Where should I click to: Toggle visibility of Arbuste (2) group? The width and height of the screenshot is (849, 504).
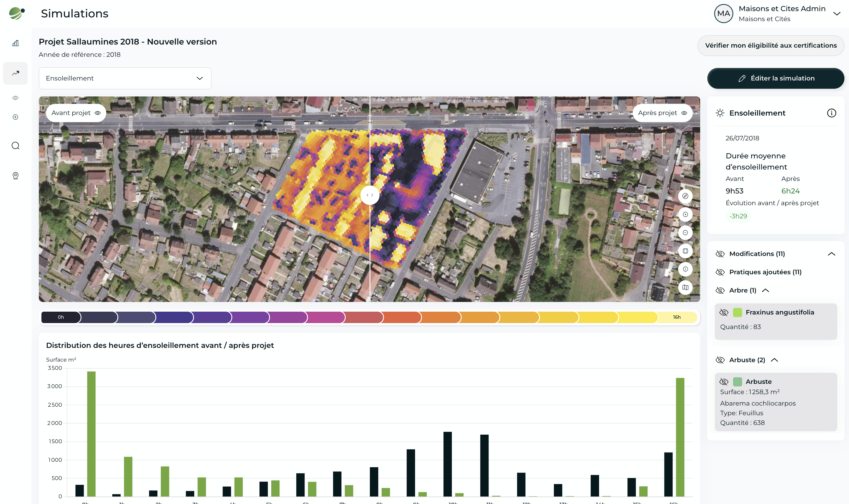tap(720, 360)
